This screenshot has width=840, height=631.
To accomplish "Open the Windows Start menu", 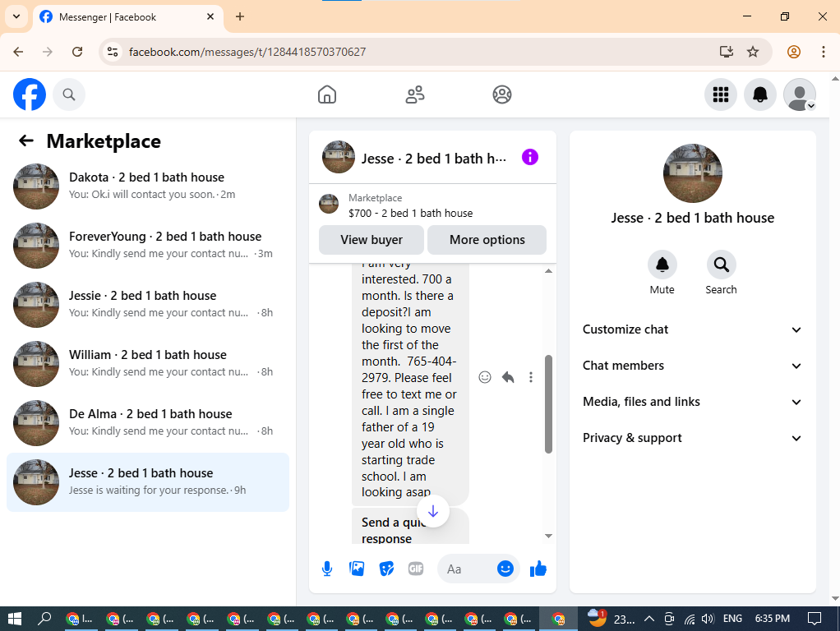I will click(x=15, y=619).
